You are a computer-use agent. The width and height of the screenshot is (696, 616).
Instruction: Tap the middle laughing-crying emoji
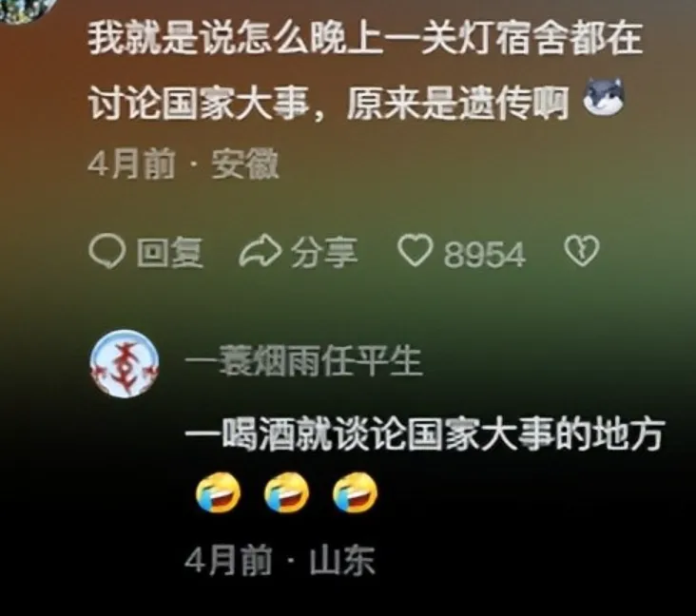(286, 492)
